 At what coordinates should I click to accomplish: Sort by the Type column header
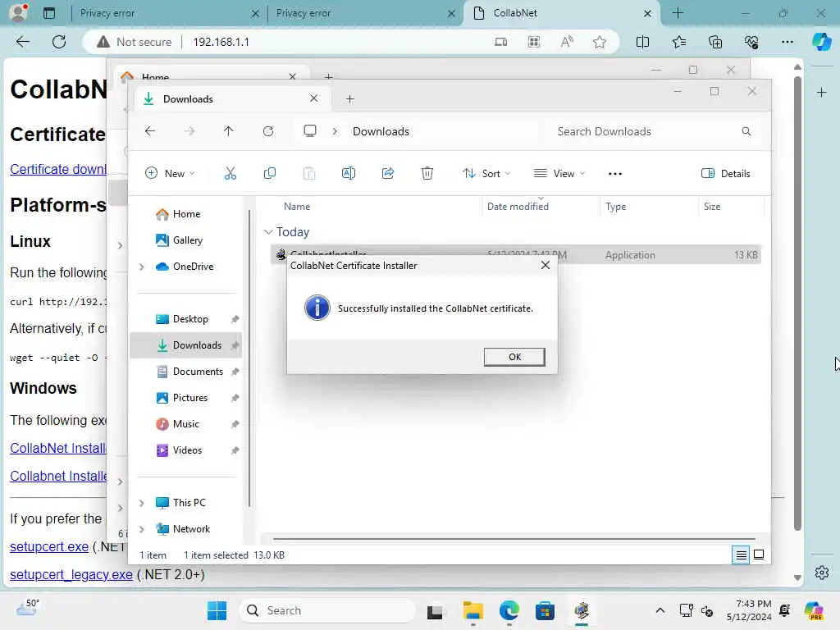pos(615,206)
